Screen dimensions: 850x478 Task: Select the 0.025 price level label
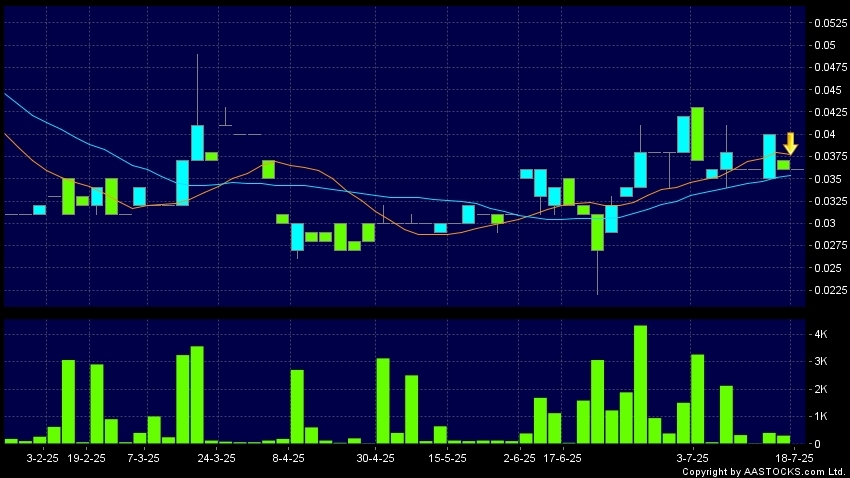(828, 268)
